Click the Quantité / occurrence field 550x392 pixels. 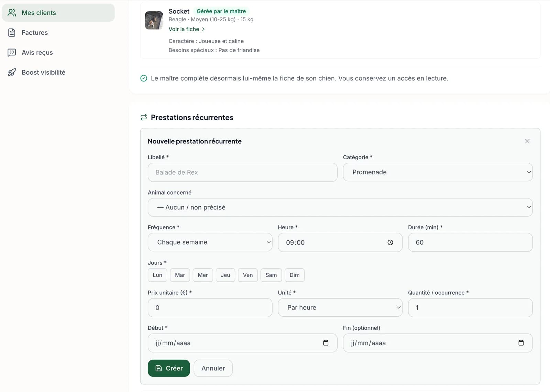click(x=470, y=308)
